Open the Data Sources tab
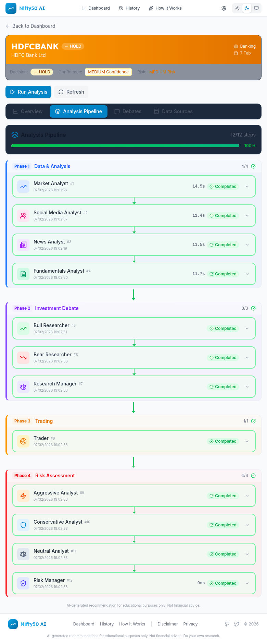 [173, 111]
